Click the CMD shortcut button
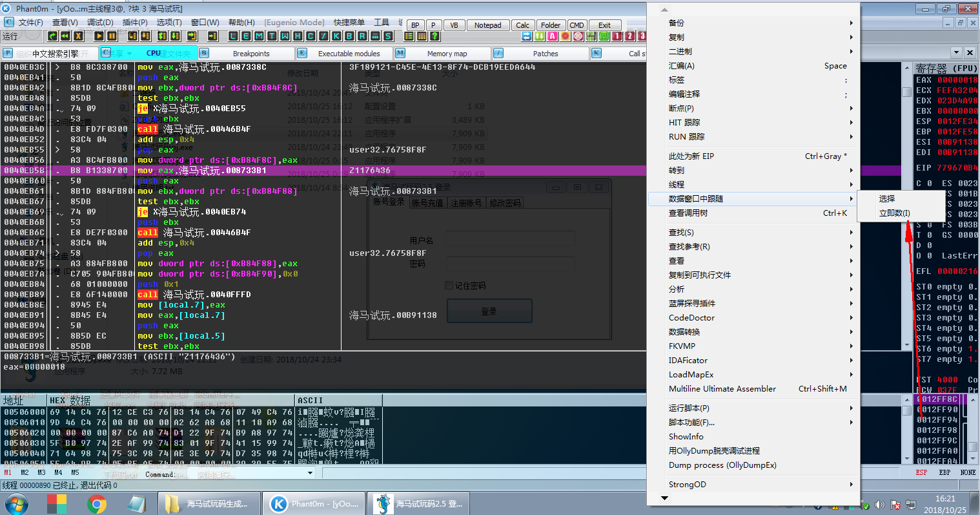Viewport: 980px width, 515px height. (x=577, y=25)
